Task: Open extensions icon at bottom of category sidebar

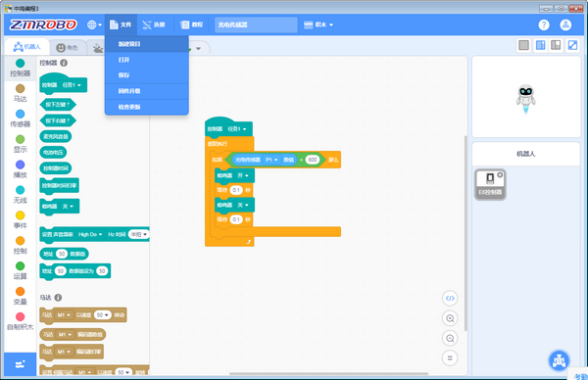Action: click(21, 364)
